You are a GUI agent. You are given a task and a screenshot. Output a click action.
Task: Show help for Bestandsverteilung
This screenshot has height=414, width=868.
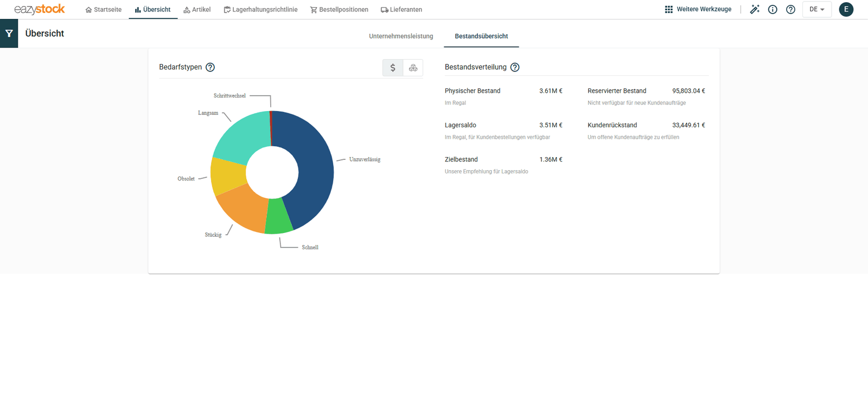[515, 67]
